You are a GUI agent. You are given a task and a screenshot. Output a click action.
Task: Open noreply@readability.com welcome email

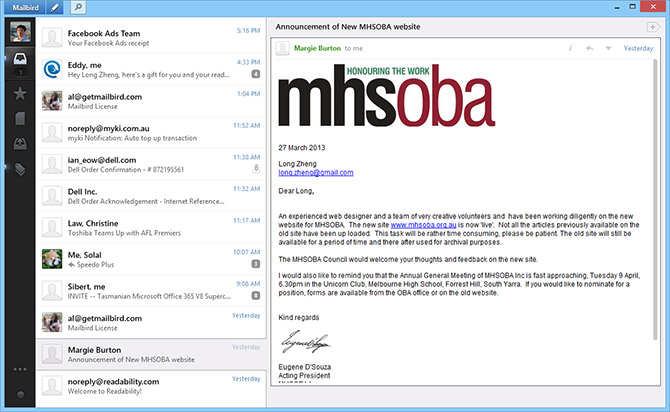click(151, 386)
